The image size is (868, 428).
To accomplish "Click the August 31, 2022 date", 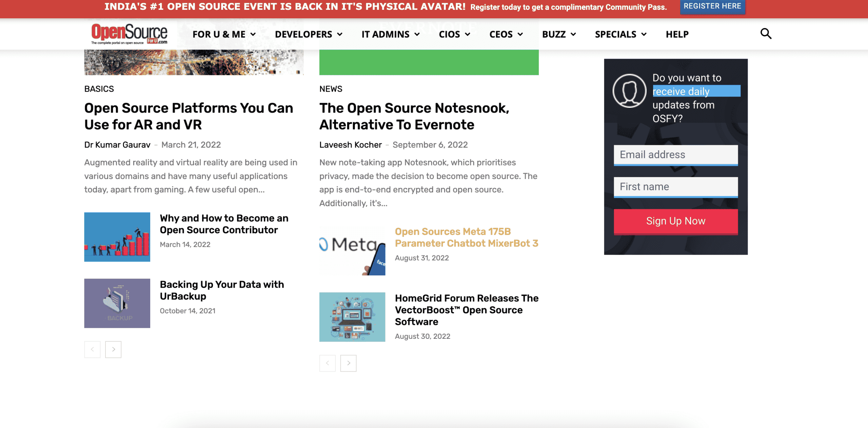I will 422,258.
